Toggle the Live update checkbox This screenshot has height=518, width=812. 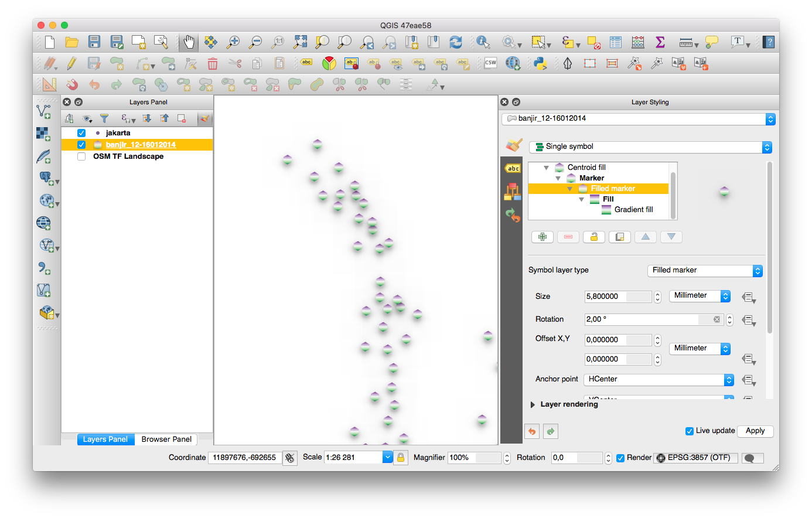690,431
